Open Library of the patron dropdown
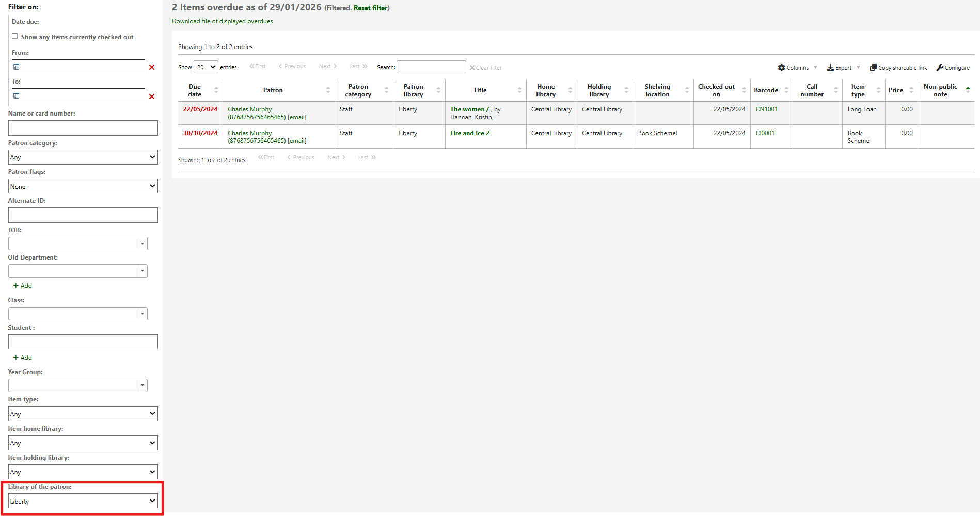980x516 pixels. click(83, 501)
